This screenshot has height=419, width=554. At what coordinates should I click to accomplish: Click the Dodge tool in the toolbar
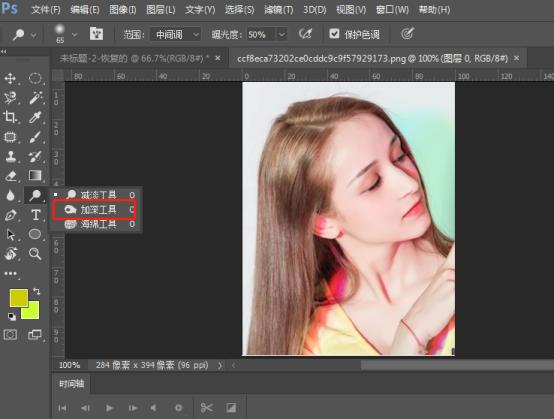point(35,195)
